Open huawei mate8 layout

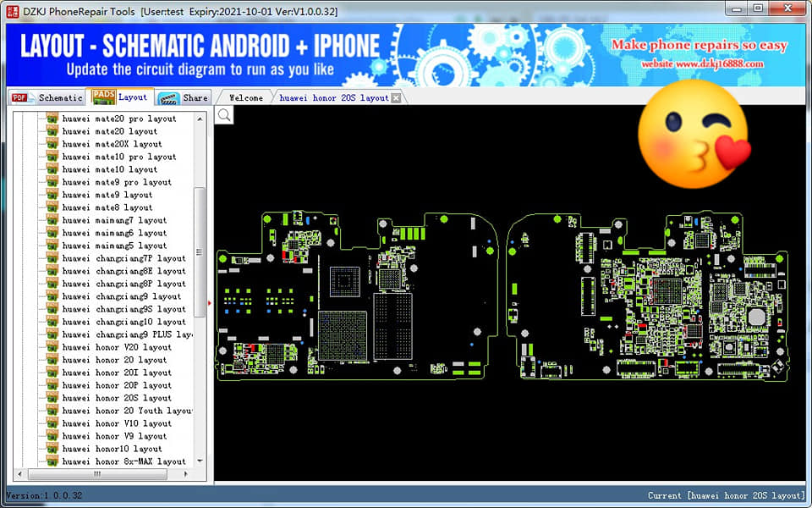coord(107,207)
